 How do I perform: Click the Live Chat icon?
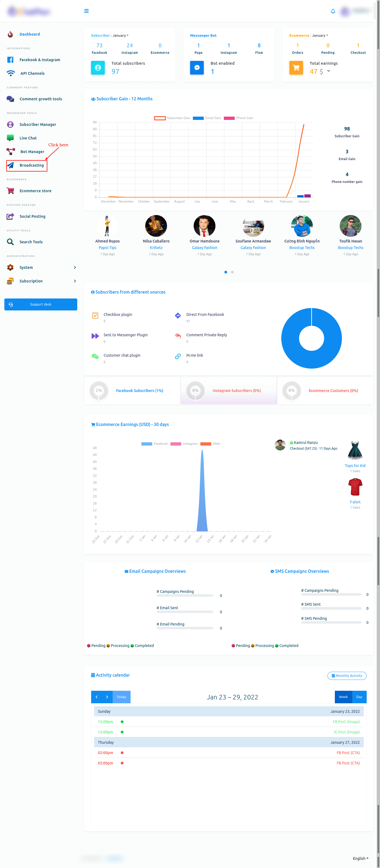[10, 138]
